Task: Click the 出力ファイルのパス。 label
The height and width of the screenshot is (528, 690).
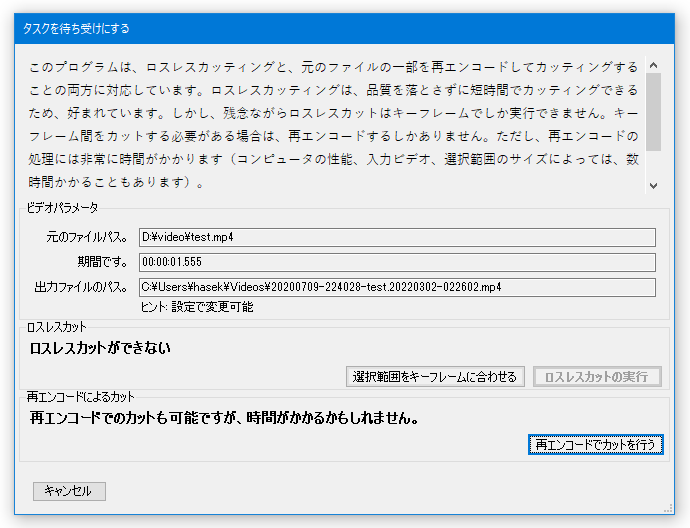Action: [81, 287]
